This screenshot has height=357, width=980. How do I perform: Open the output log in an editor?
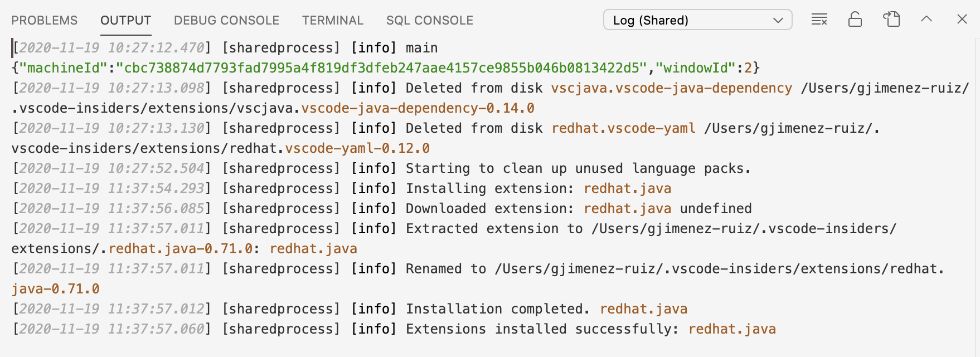pos(891,18)
